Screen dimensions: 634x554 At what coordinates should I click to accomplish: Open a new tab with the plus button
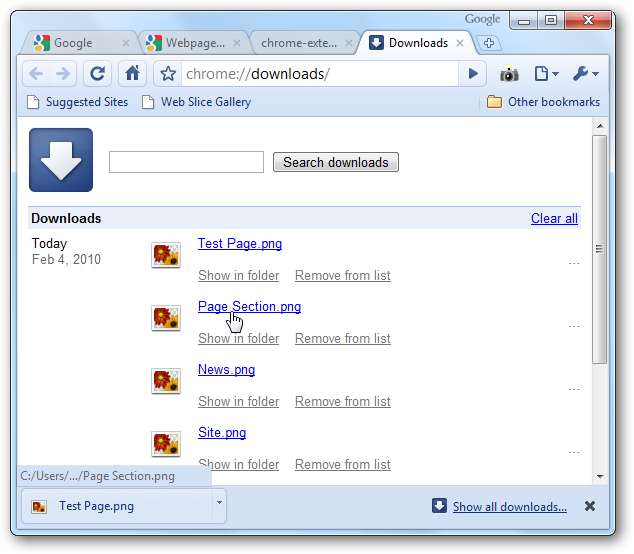tap(489, 43)
